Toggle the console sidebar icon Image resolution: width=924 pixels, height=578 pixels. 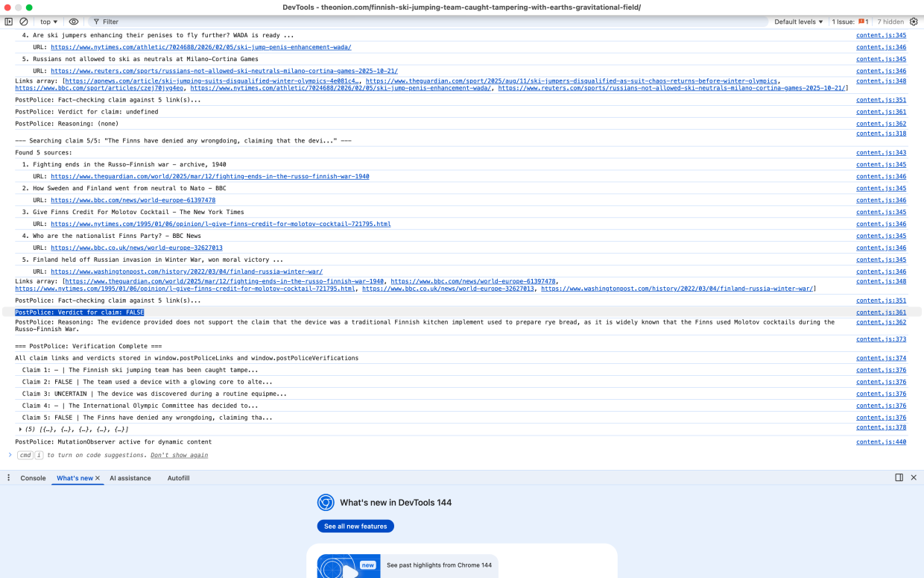9,22
